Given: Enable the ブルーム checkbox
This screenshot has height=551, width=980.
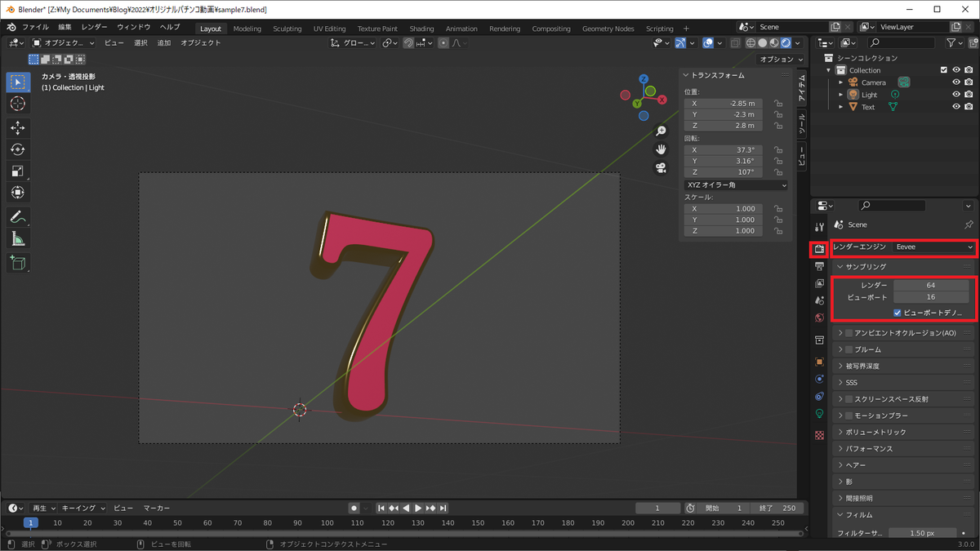Looking at the screenshot, I should point(849,349).
